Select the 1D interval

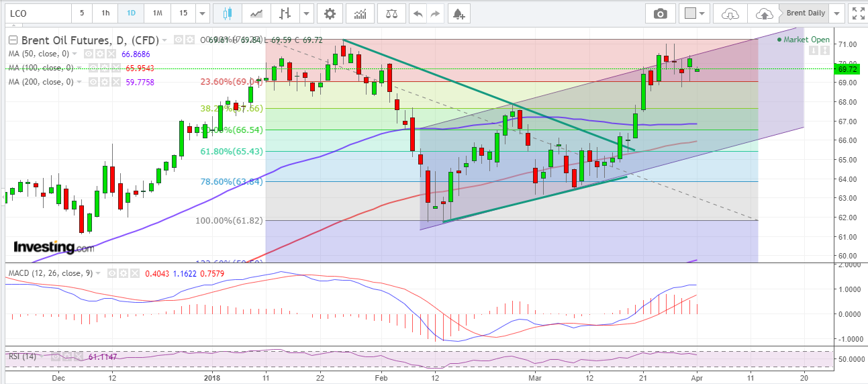click(131, 13)
